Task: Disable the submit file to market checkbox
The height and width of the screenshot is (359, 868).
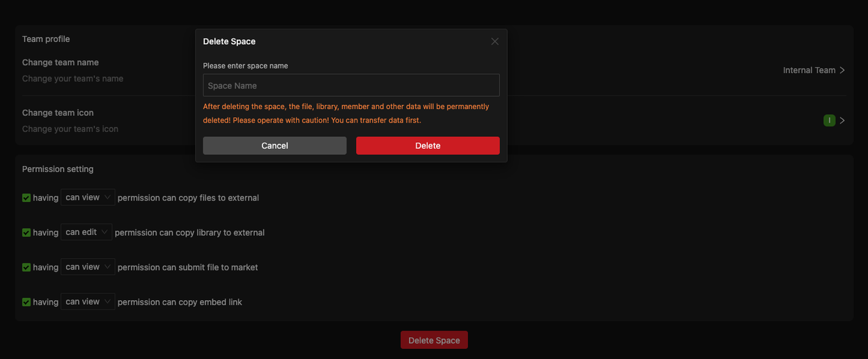Action: pyautogui.click(x=26, y=267)
